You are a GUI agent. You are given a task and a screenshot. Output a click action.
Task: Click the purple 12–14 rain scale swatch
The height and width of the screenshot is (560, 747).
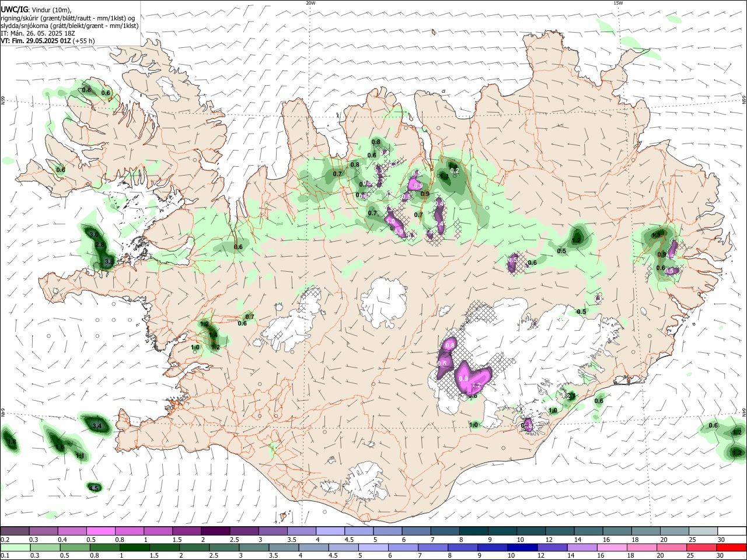tap(551, 547)
